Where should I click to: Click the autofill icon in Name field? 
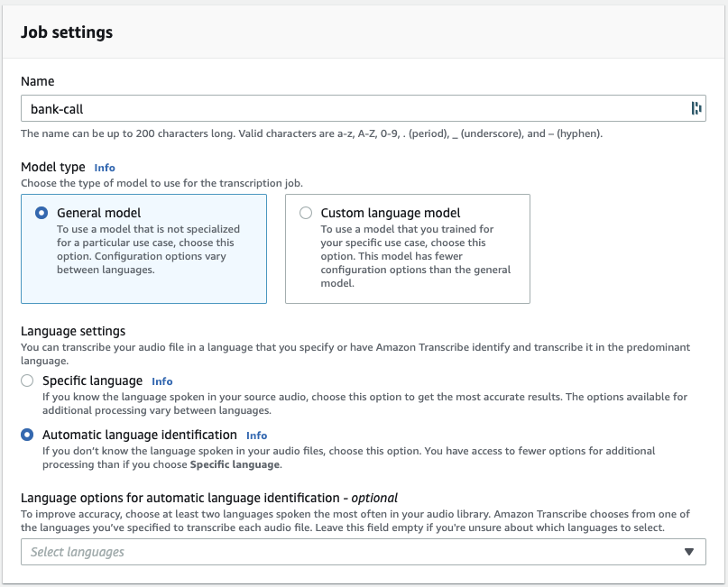tap(696, 108)
